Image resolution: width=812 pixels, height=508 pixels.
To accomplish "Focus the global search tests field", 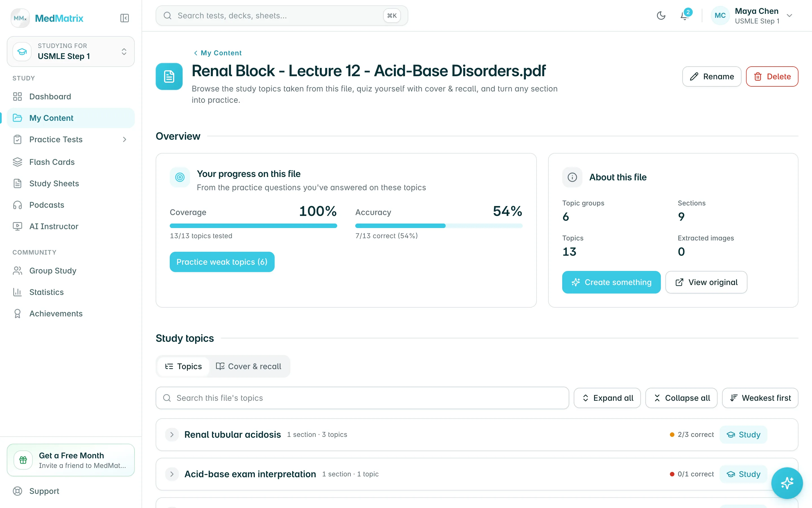I will (282, 16).
